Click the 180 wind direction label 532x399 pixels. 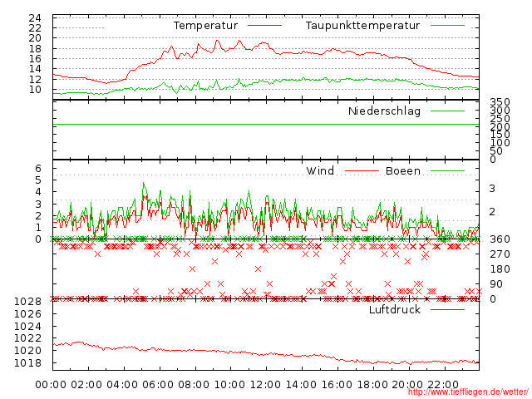pyautogui.click(x=500, y=269)
